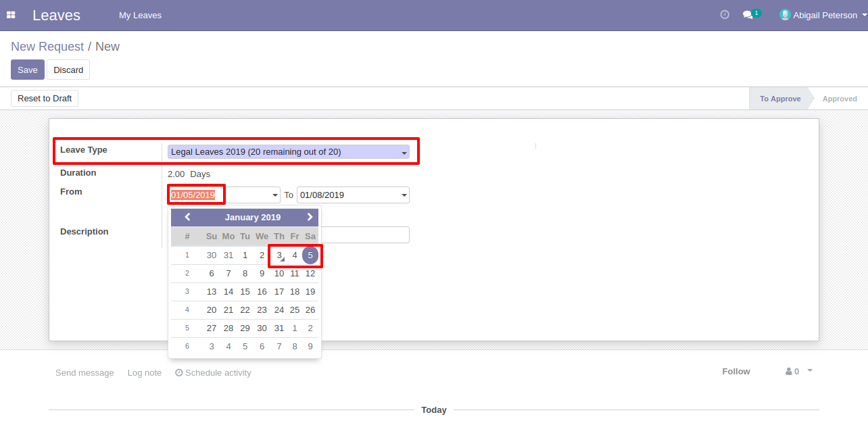Select January 17 in calendar

[x=279, y=292]
